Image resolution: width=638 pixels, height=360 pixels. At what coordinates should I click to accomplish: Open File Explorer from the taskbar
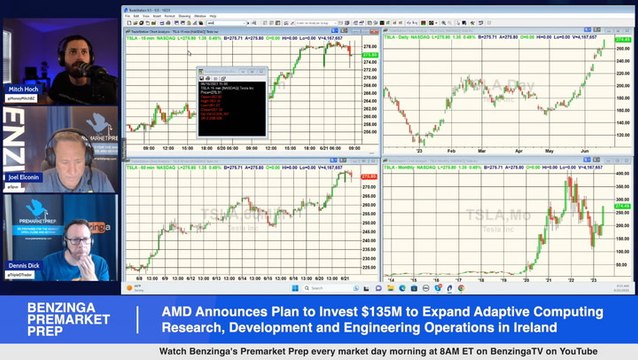[x=391, y=288]
